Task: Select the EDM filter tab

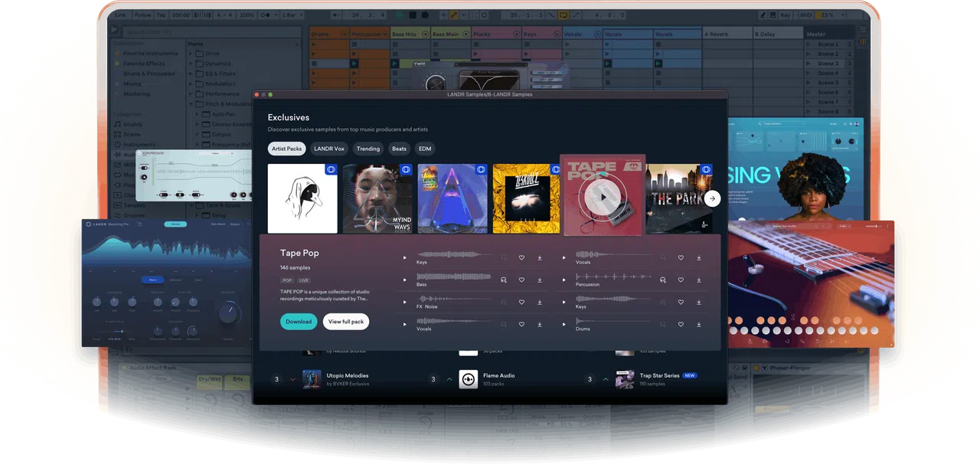Action: click(425, 149)
